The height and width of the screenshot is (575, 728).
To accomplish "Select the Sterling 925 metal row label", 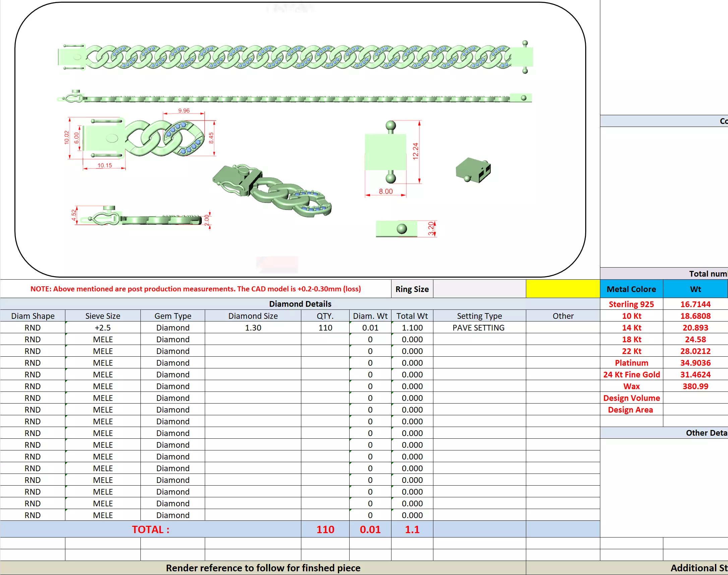I will click(x=631, y=304).
